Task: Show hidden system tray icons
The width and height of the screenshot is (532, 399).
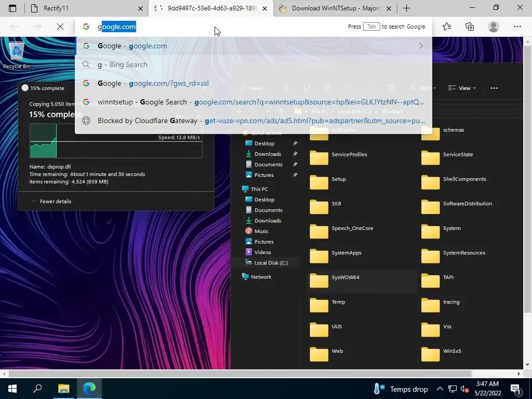Action: point(440,389)
